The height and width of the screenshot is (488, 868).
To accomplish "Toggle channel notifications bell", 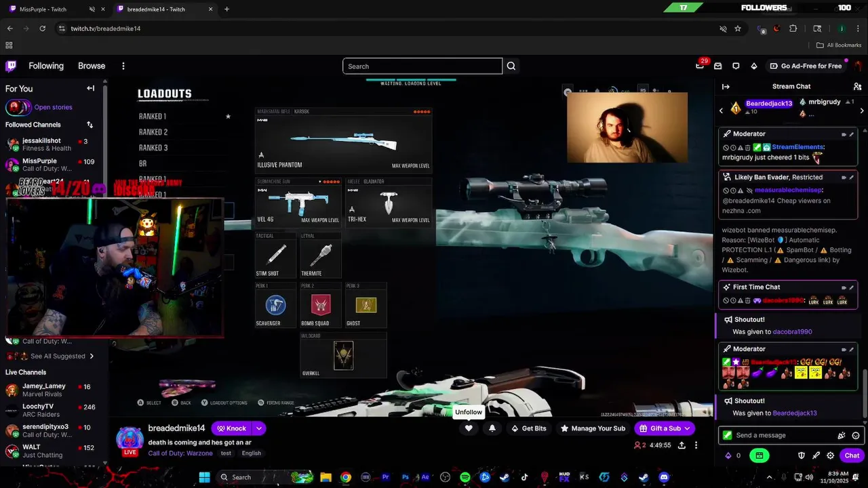I will (x=492, y=428).
